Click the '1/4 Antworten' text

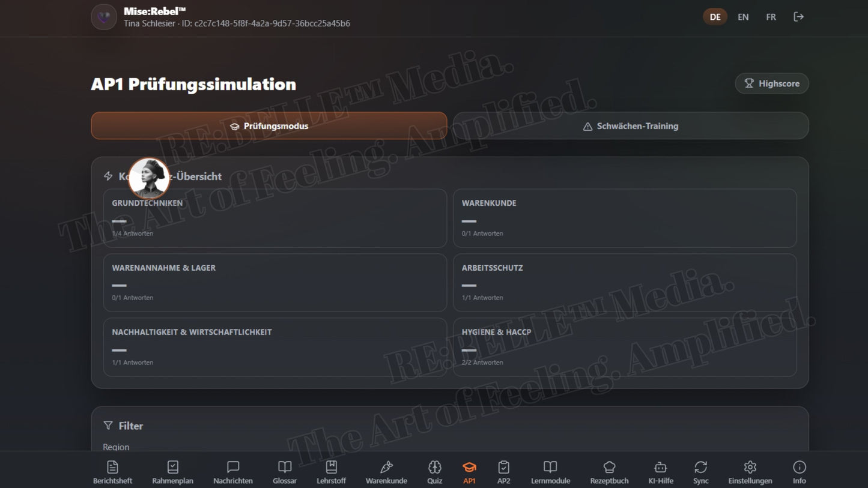tap(132, 233)
